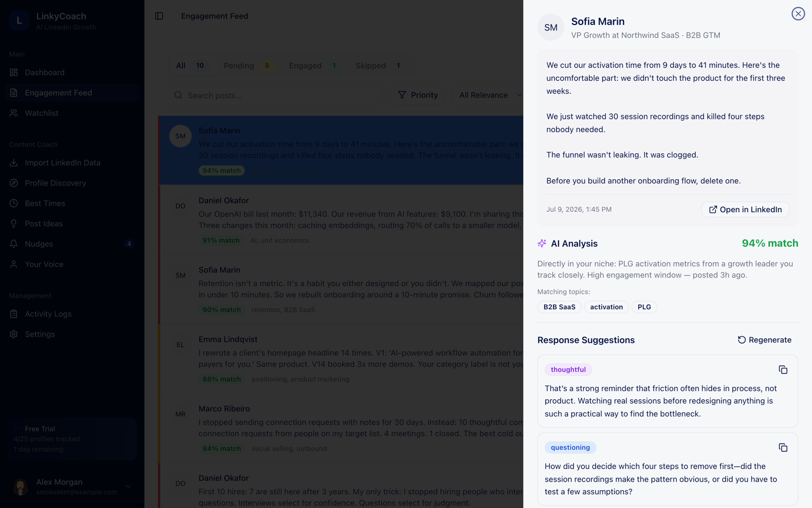This screenshot has height=508, width=812.
Task: Switch to the Skipped tab
Action: click(379, 66)
